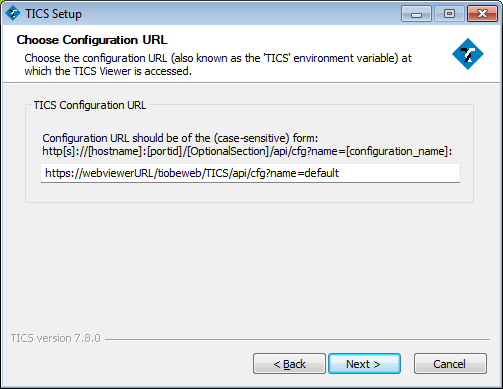Maximize the TICS Setup window

[449, 14]
